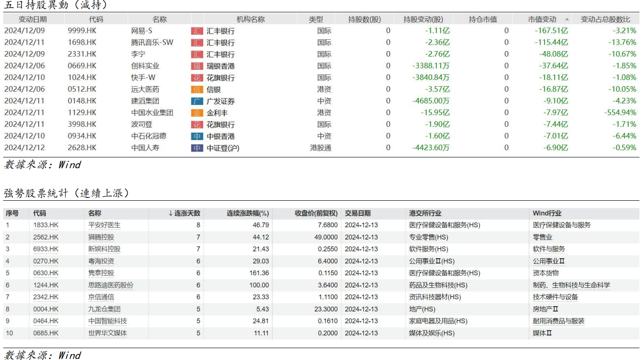Image resolution: width=644 pixels, height=360 pixels.
Task: Select the 中国人寿 name cell
Action: (145, 148)
